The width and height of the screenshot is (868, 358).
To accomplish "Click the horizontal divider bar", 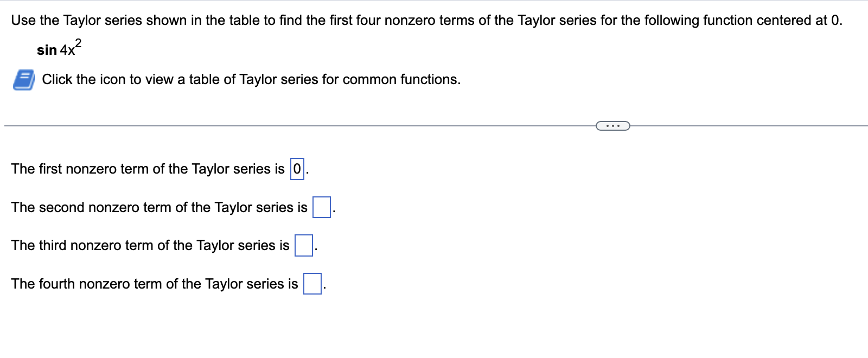I will pyautogui.click(x=271, y=125).
